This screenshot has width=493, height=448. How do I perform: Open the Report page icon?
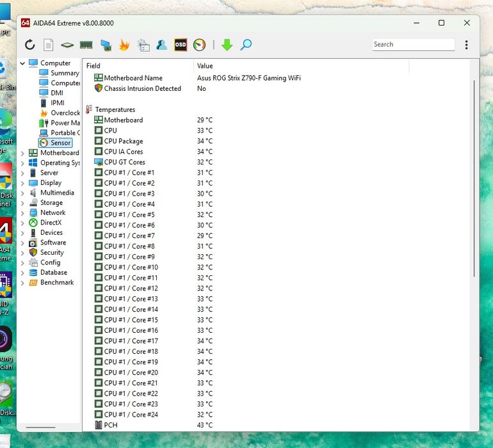49,45
